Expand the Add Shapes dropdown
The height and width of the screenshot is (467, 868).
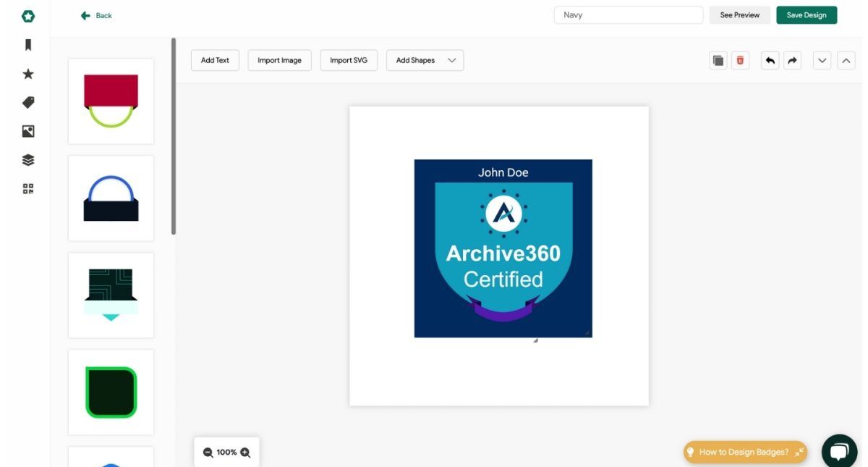coord(425,61)
